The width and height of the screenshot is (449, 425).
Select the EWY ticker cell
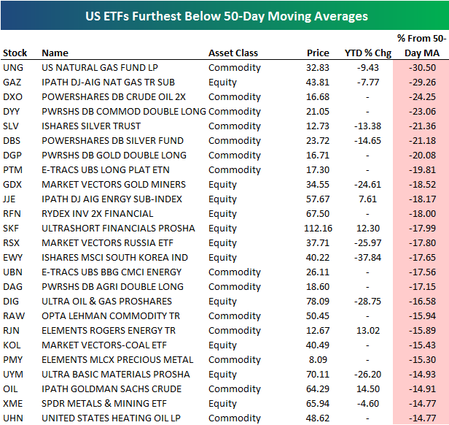(13, 258)
